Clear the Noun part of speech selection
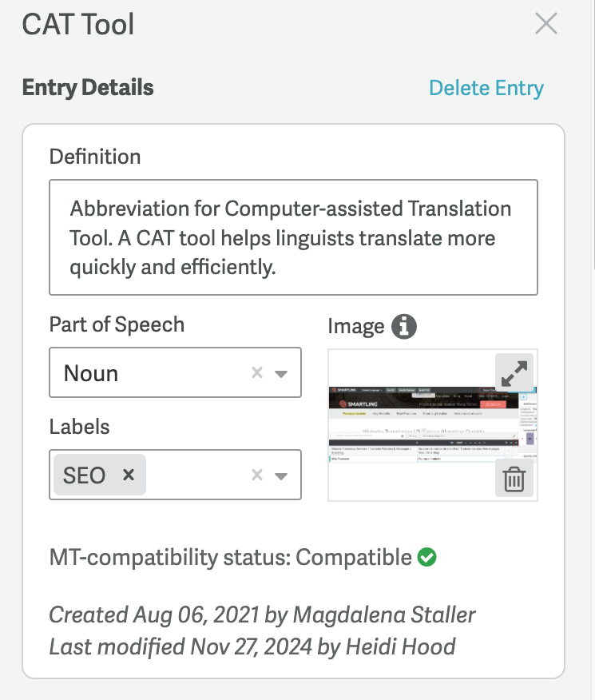Image resolution: width=595 pixels, height=700 pixels. pos(257,373)
